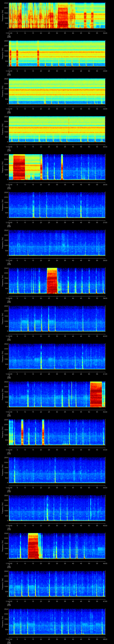Click the 32:00 end time label
The width and height of the screenshot is (114, 644).
pos(105,33)
